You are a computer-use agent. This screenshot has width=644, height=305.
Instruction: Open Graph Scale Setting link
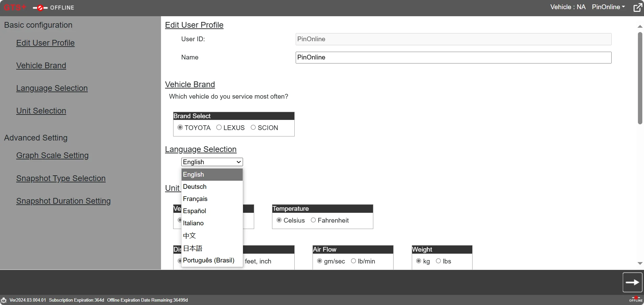click(x=52, y=155)
